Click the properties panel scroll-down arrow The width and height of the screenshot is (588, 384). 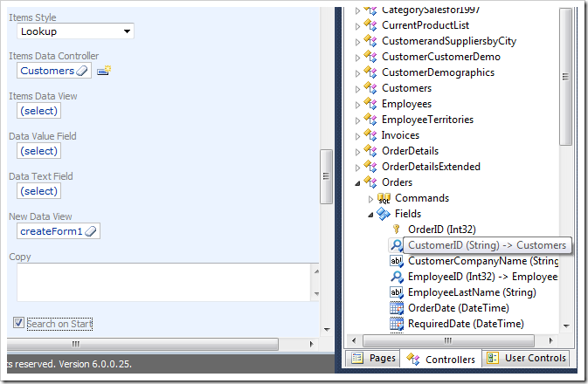pos(327,330)
